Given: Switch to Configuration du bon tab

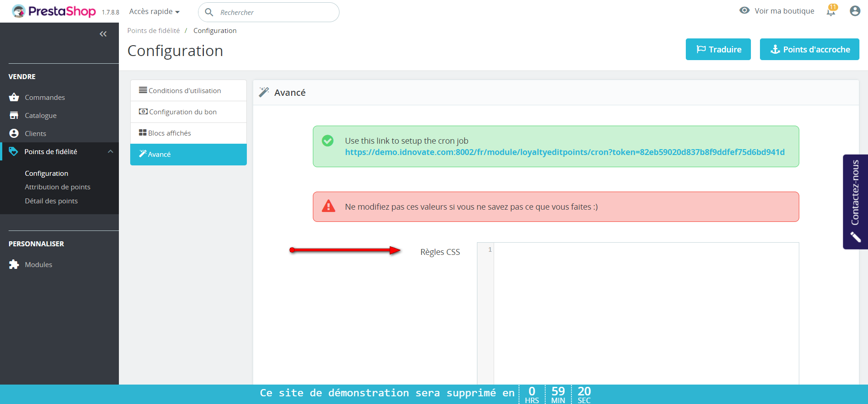Looking at the screenshot, I should (x=189, y=112).
